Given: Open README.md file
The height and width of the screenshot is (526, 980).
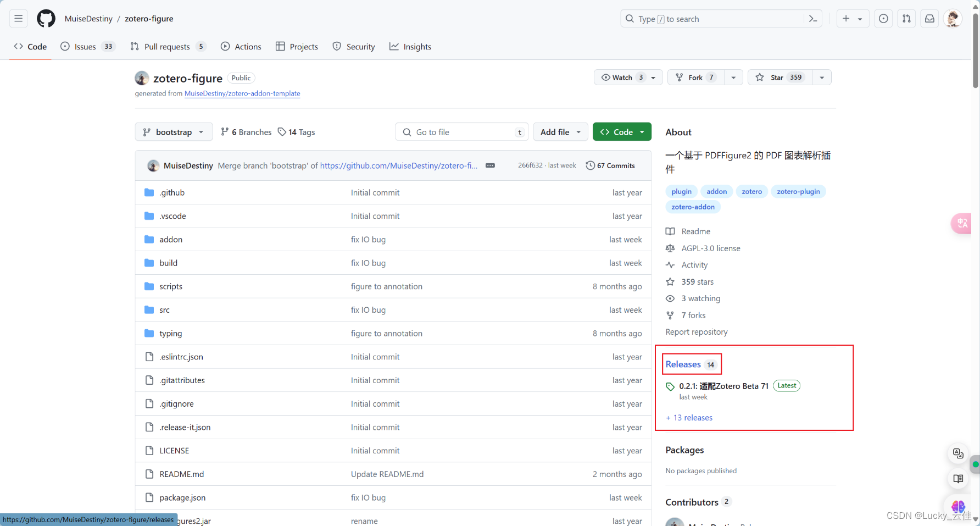Looking at the screenshot, I should point(182,474).
